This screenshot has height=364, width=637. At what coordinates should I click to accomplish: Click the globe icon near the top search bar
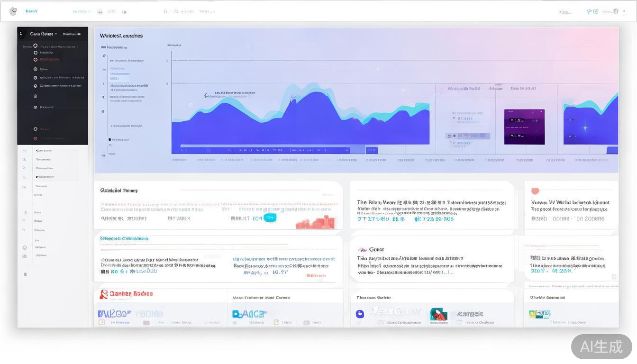pyautogui.click(x=100, y=11)
